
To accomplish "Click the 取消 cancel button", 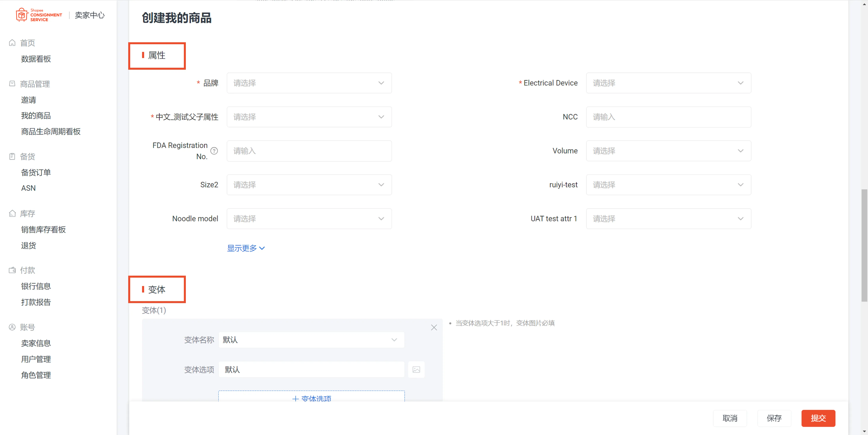I will click(x=730, y=418).
